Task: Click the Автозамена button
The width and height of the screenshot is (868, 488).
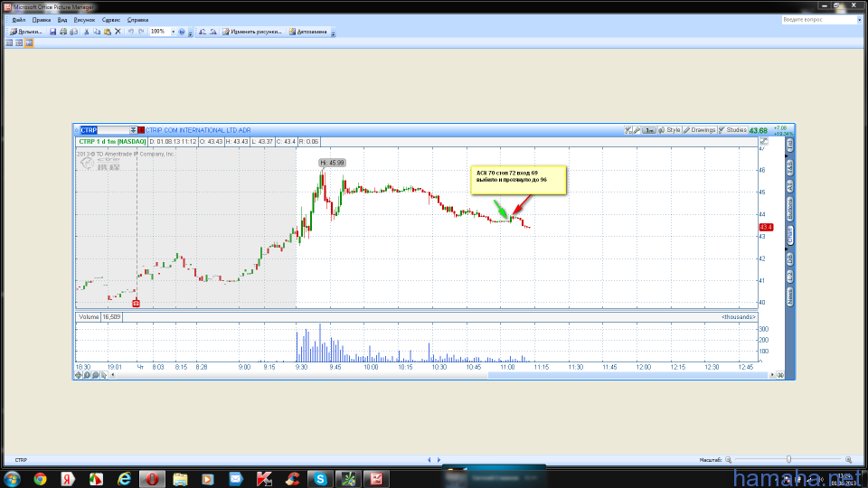Action: pos(307,33)
